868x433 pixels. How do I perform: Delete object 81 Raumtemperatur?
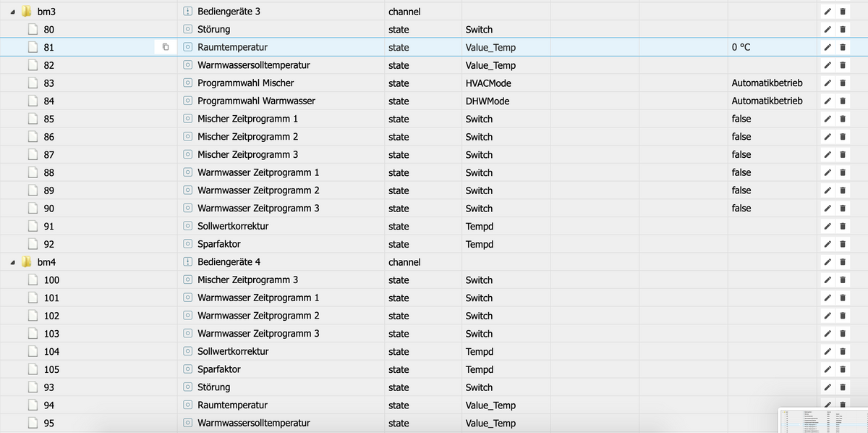pyautogui.click(x=843, y=48)
